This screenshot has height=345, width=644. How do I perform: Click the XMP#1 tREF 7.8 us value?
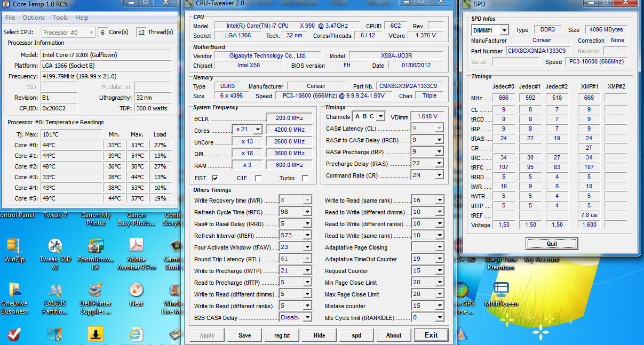[589, 215]
